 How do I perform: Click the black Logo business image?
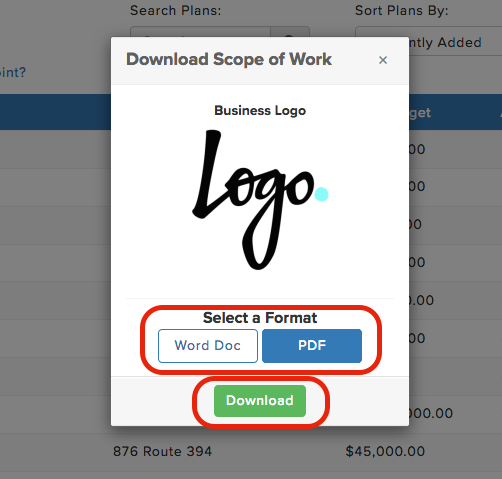(x=260, y=199)
